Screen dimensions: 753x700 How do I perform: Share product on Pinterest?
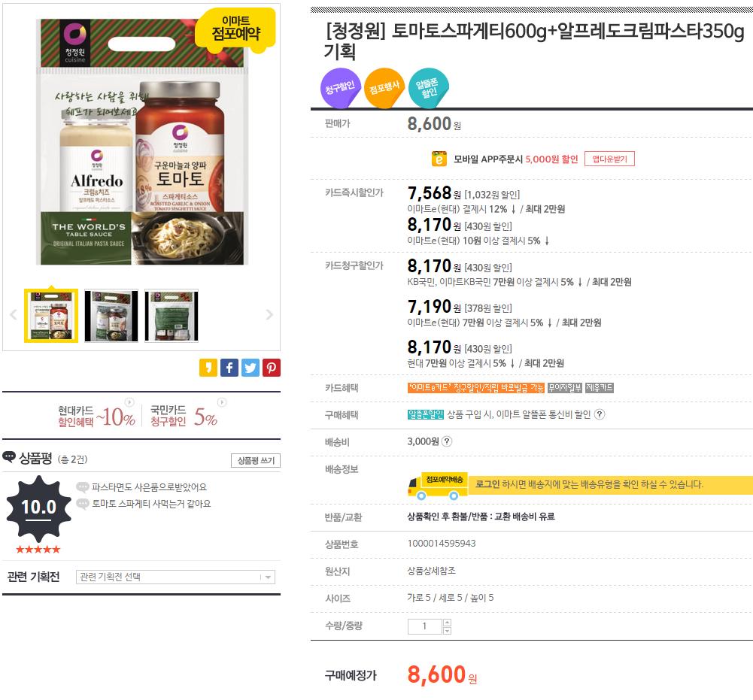(272, 368)
